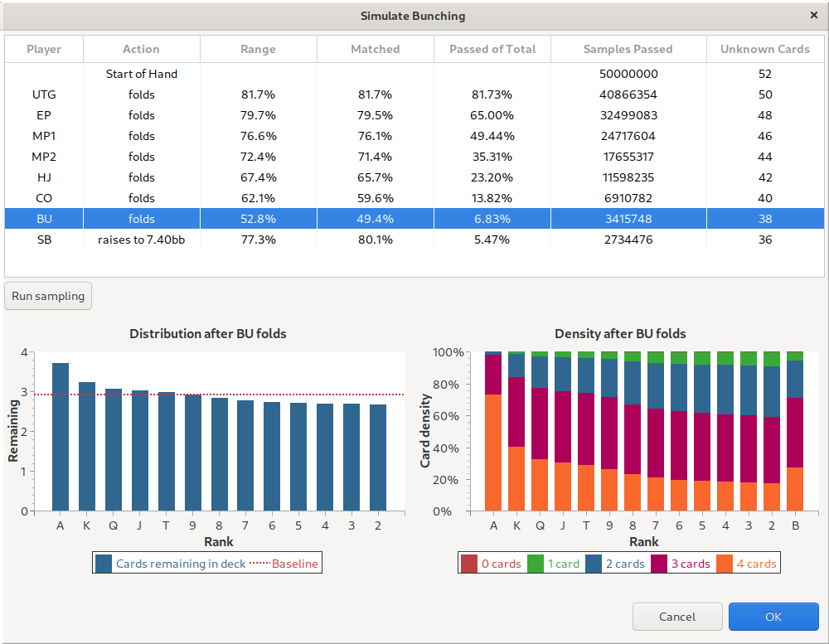The image size is (829, 644).
Task: Select the HJ player row
Action: click(414, 177)
